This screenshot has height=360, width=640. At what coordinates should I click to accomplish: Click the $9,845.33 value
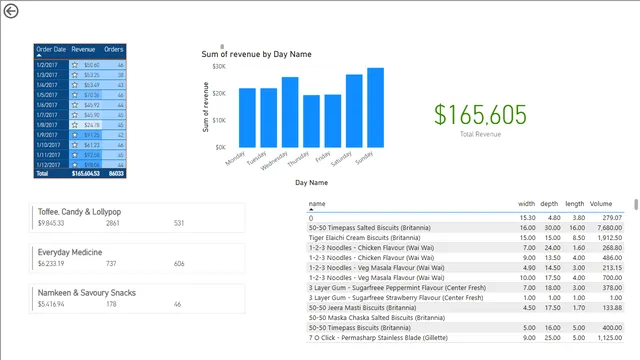click(51, 223)
